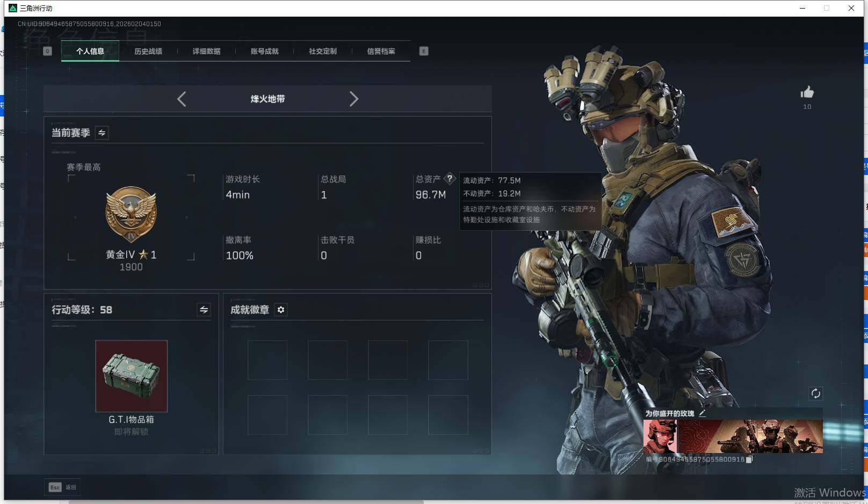Copy the account number using the copy icon

coord(749,460)
